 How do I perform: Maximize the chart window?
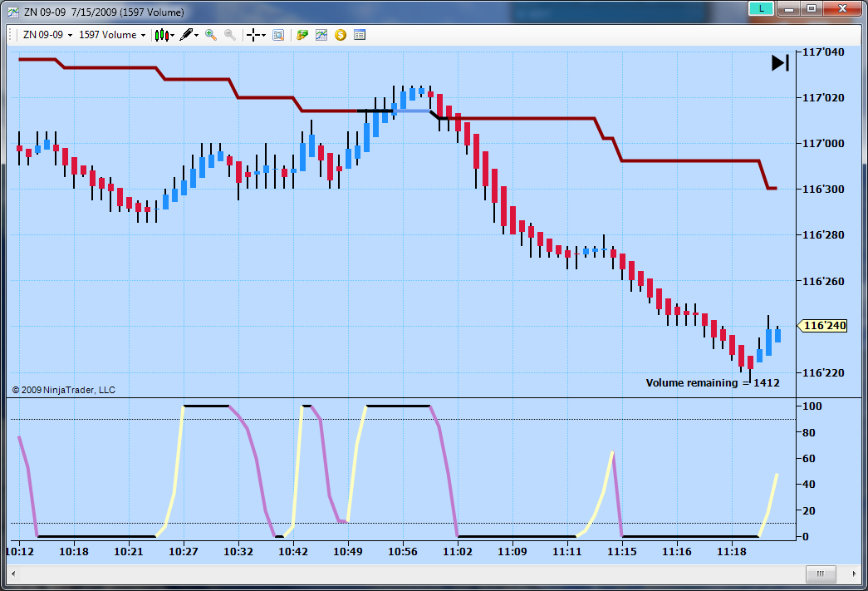pos(812,8)
